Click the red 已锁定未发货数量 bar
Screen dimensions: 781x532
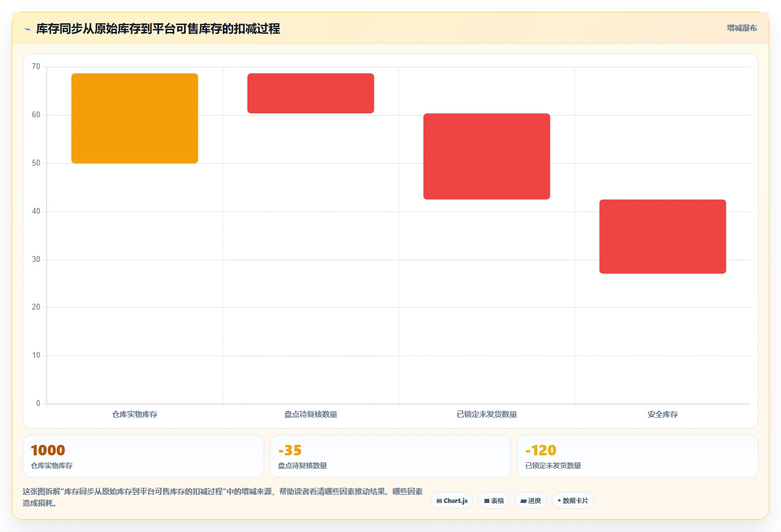pyautogui.click(x=487, y=156)
